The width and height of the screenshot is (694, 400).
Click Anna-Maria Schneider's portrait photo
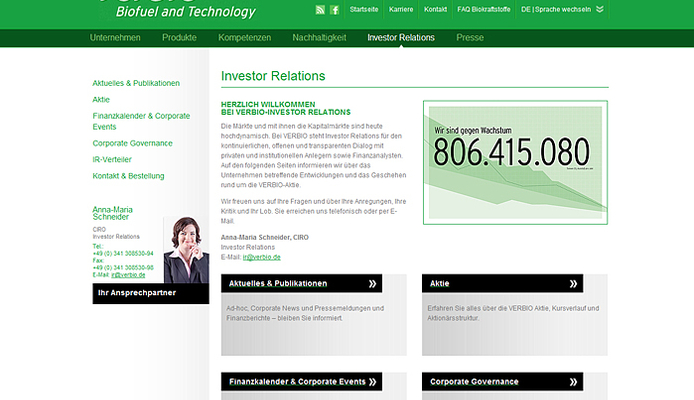click(x=186, y=250)
